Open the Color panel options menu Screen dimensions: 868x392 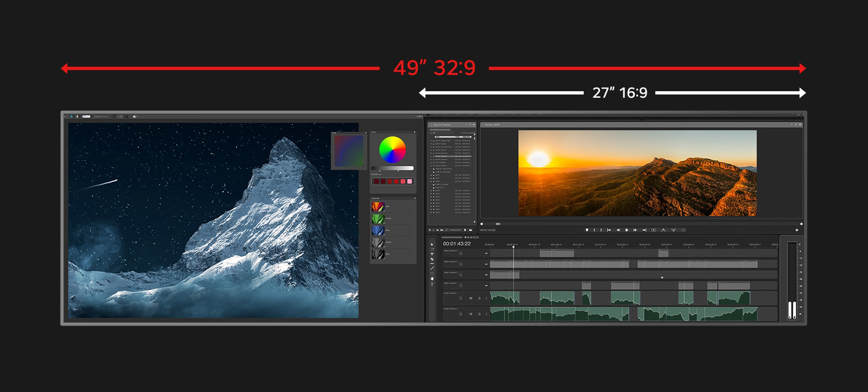[413, 132]
